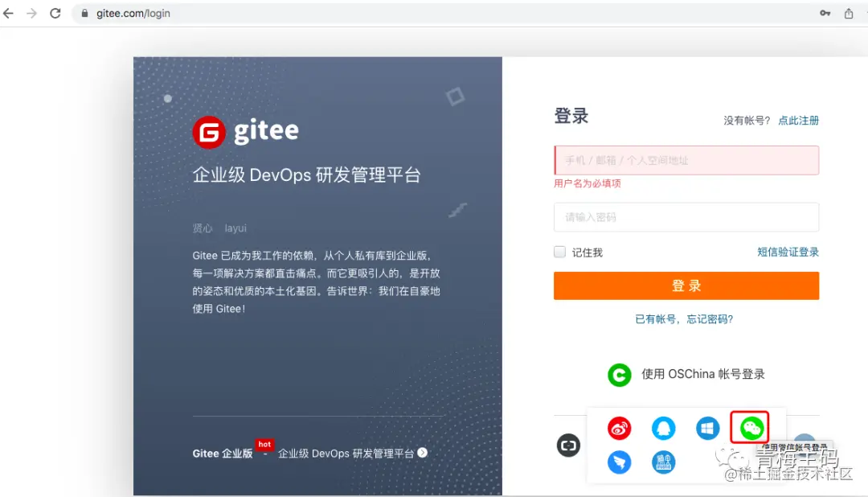Click the username input field
This screenshot has height=497, width=868.
click(686, 160)
